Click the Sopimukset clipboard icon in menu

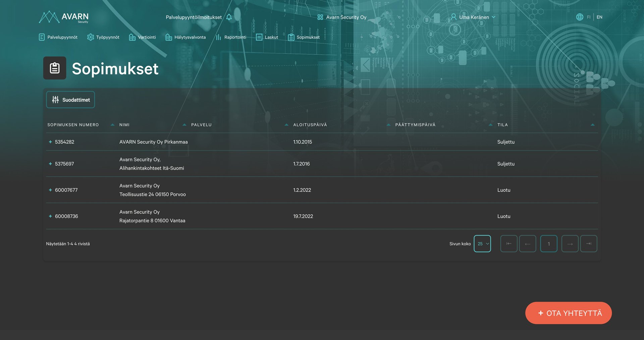291,37
